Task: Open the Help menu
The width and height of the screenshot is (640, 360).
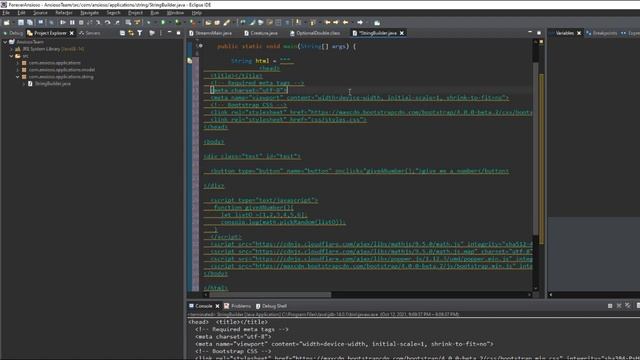Action: click(197, 13)
